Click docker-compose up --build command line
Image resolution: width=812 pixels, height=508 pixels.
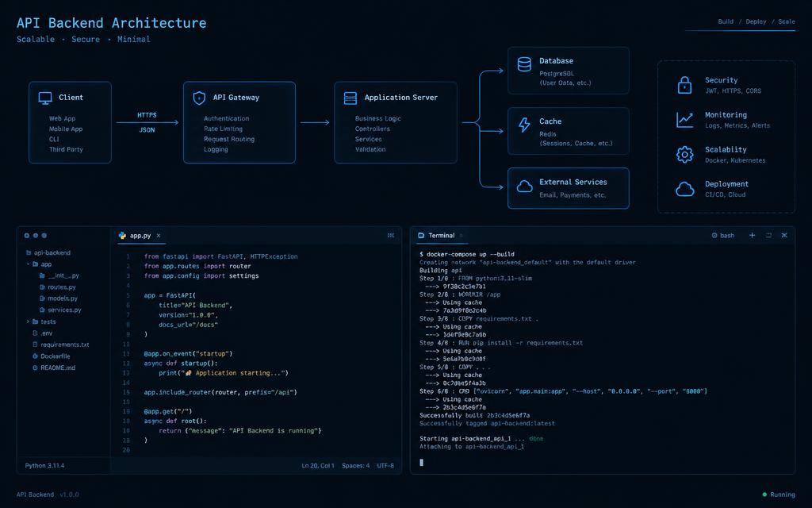pos(467,255)
